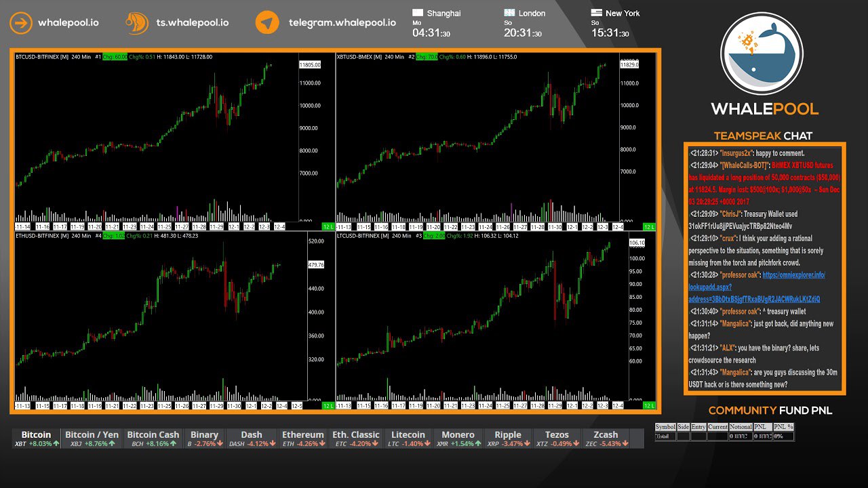868x488 pixels.
Task: Click the COMMUNITY FUND PNL heading
Action: 770,410
